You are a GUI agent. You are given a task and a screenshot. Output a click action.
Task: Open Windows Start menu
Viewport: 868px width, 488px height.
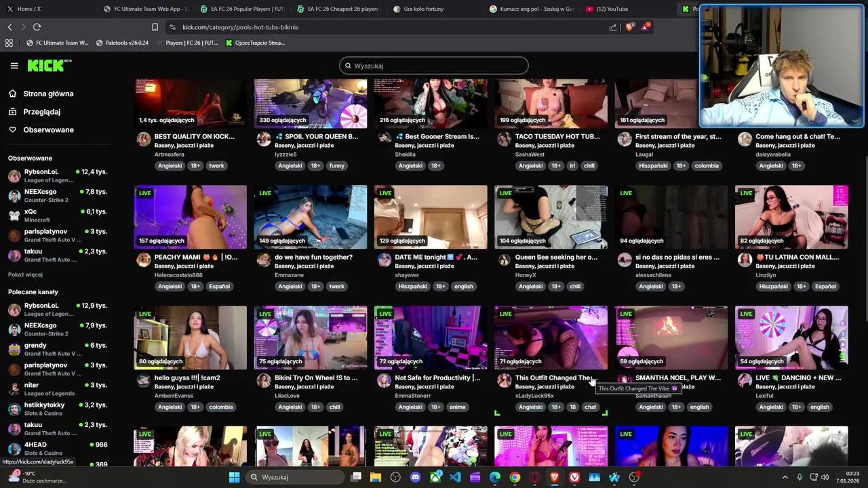(234, 477)
